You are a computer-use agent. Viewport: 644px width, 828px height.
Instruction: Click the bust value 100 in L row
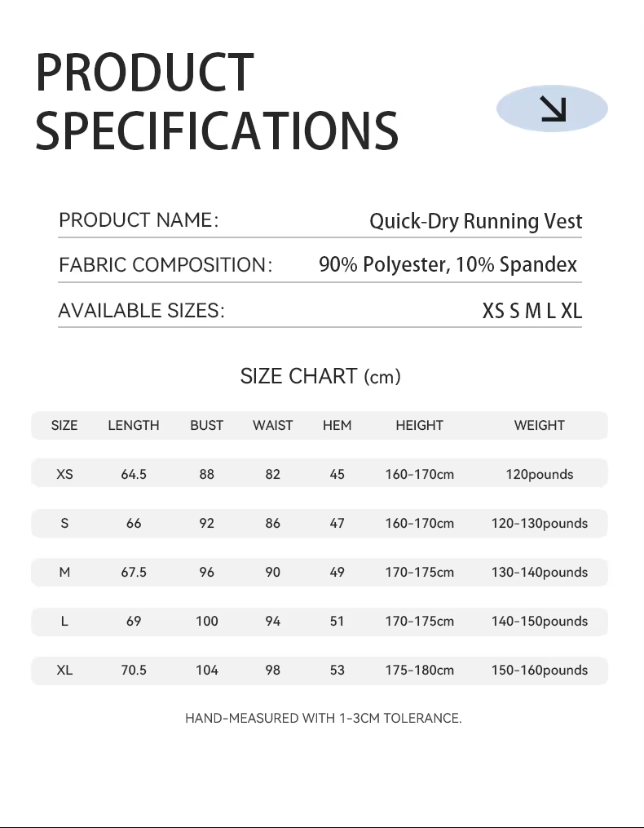(207, 621)
